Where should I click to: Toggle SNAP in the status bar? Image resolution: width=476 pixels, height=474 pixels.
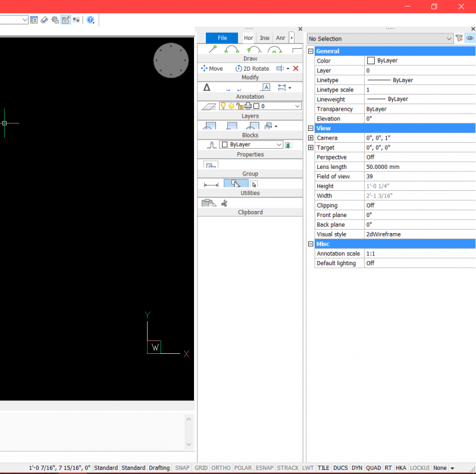pos(182,468)
